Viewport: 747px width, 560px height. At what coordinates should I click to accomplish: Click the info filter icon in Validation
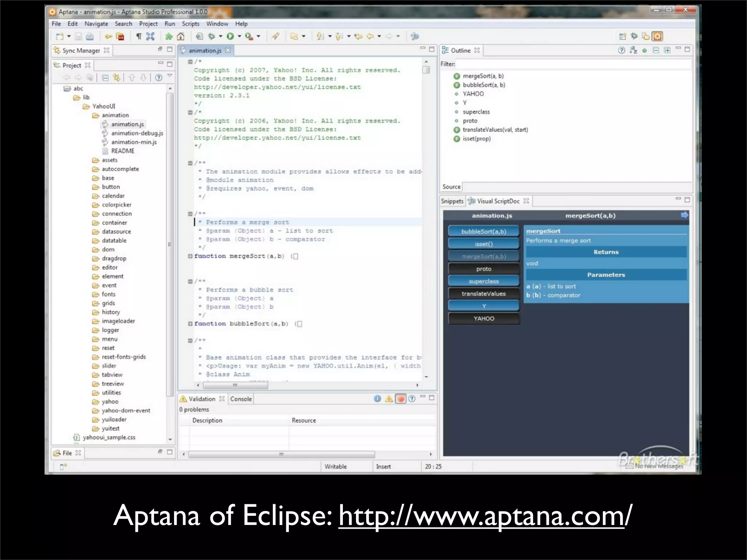click(x=378, y=398)
